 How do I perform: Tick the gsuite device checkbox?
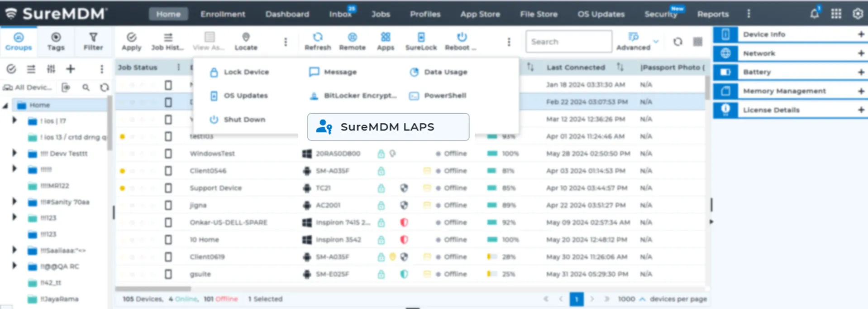[x=168, y=274]
